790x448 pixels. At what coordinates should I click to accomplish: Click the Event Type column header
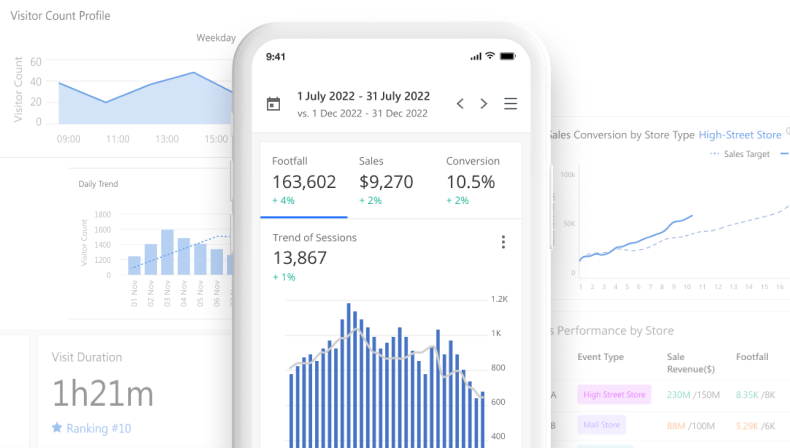[x=601, y=357]
